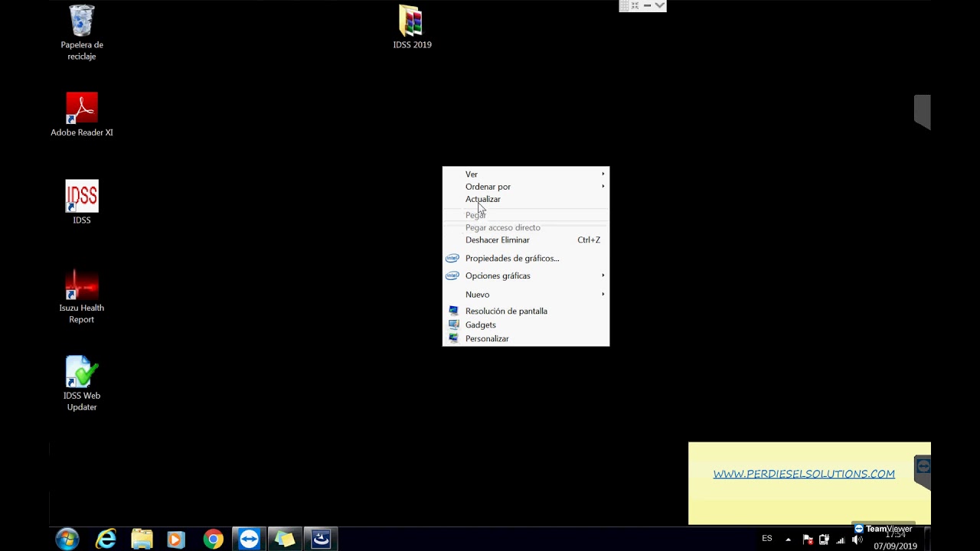Image resolution: width=980 pixels, height=551 pixels.
Task: Choose Personalizar in the context menu
Action: (526, 339)
